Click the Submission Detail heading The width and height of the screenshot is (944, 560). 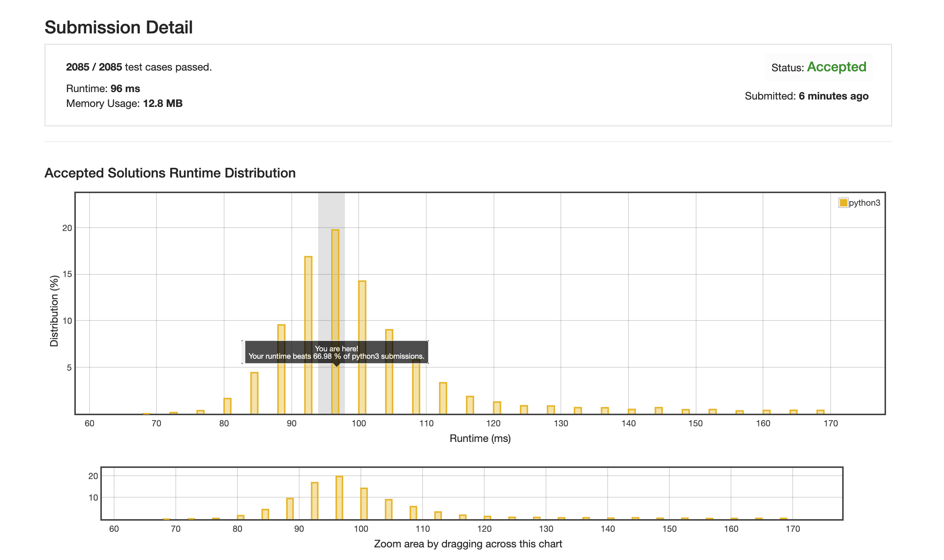119,27
